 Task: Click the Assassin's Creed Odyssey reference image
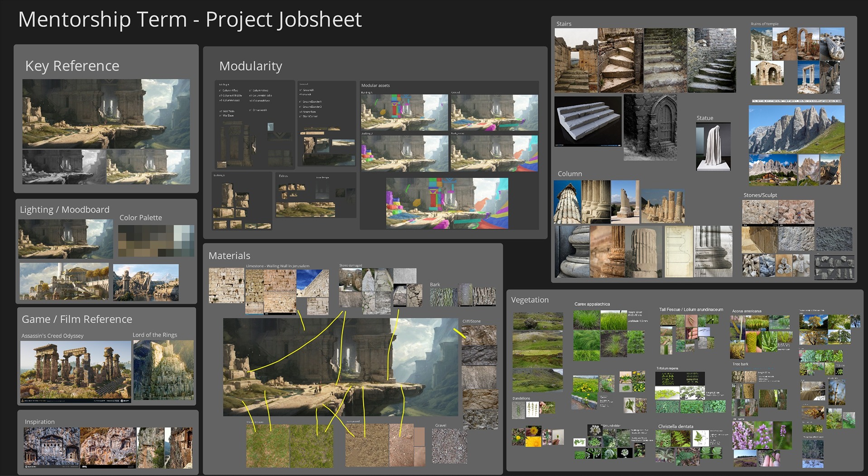click(75, 371)
